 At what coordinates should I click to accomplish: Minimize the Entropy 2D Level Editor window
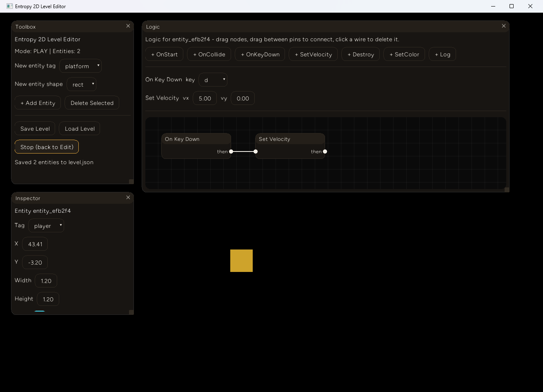[x=493, y=6]
